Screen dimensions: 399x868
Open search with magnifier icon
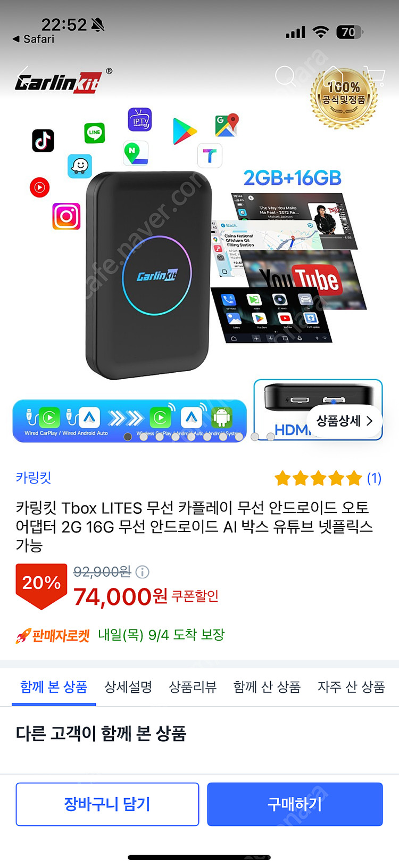(x=285, y=76)
